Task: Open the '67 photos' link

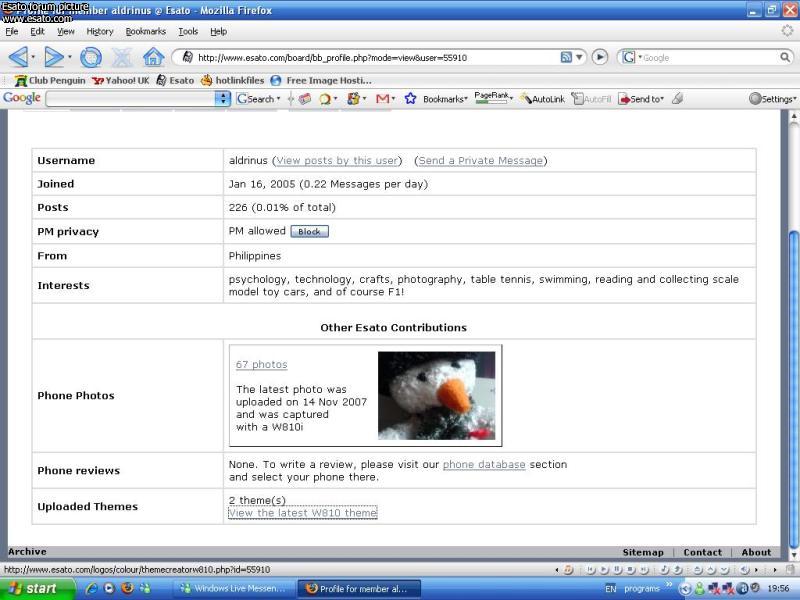Action: 261,364
